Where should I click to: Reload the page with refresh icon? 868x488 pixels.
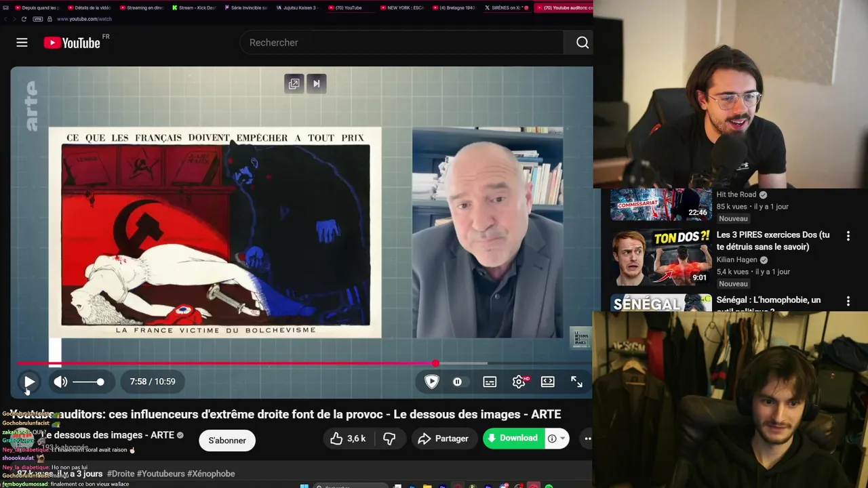(x=24, y=19)
